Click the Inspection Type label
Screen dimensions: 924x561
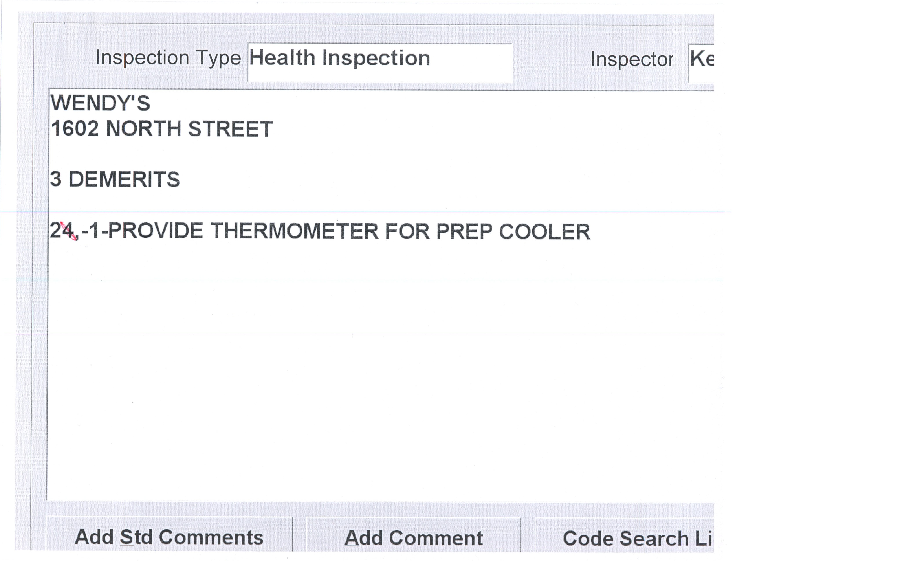tap(168, 58)
